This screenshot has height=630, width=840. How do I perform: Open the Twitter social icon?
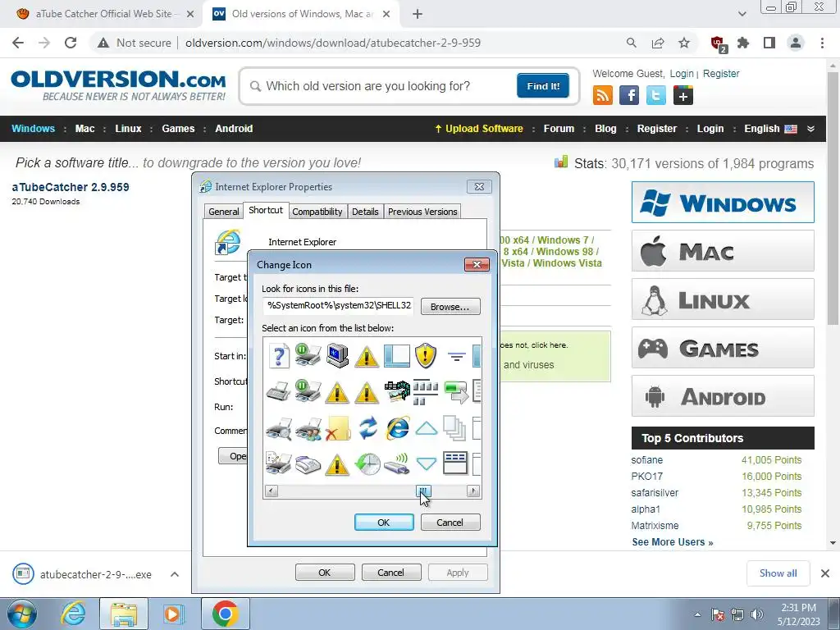coord(656,95)
